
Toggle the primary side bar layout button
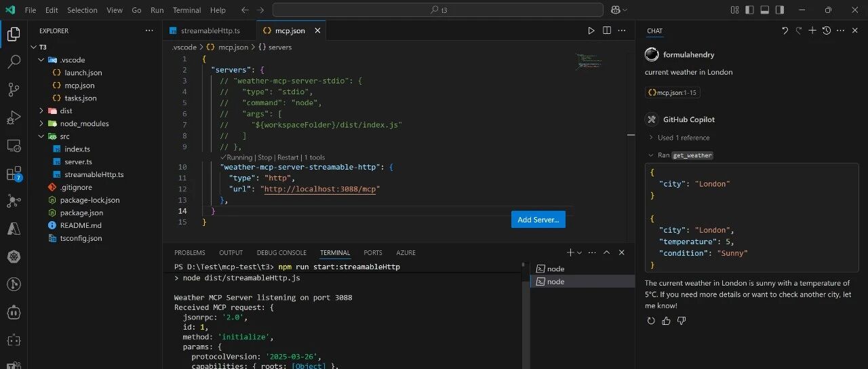tap(750, 10)
